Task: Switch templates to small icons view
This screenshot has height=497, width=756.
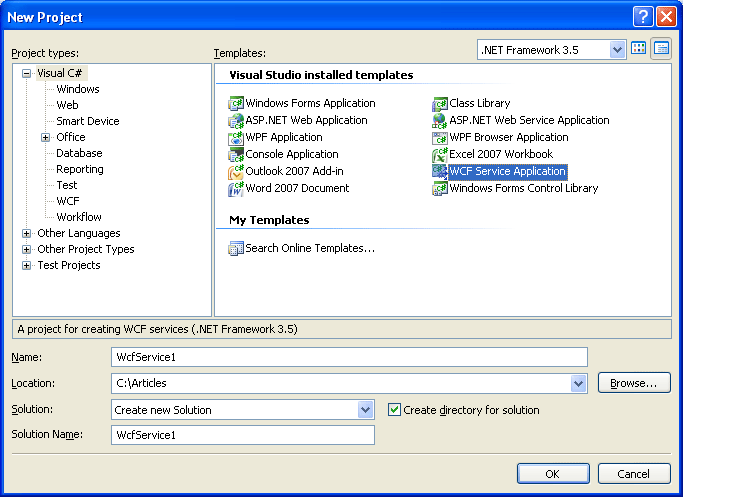Action: coord(661,49)
